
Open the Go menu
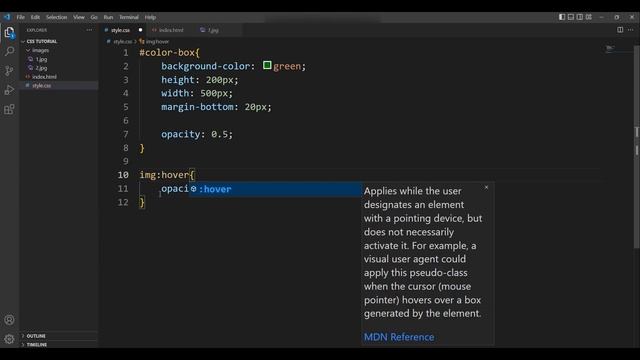94,17
